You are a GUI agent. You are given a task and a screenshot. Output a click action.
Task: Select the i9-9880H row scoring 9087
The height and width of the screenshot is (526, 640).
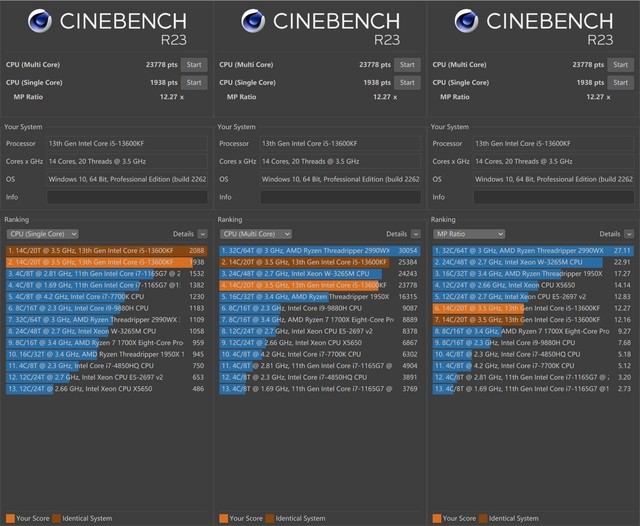pos(320,308)
